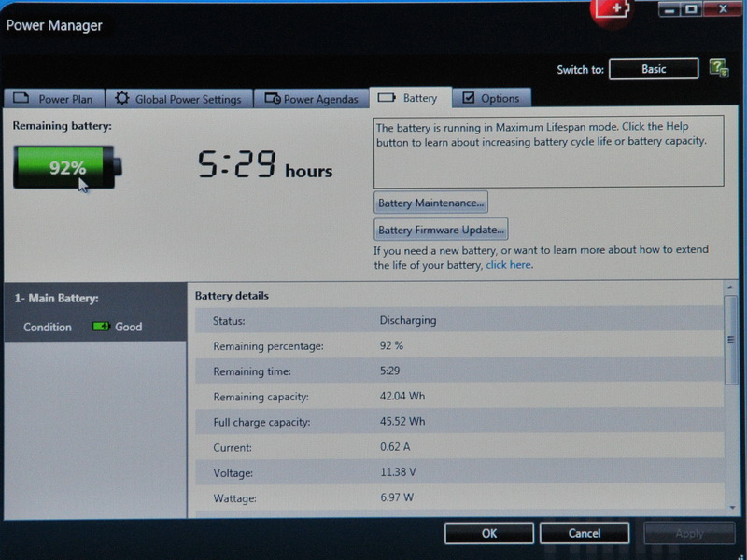The image size is (747, 560).
Task: Click the green Good condition battery icon
Action: click(101, 328)
